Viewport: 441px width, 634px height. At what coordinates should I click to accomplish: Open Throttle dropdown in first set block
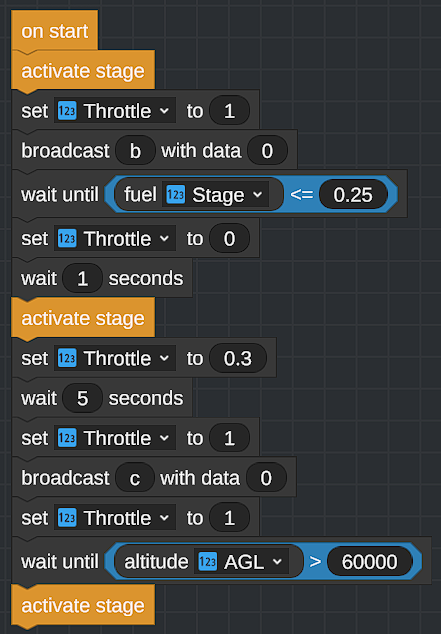point(115,110)
